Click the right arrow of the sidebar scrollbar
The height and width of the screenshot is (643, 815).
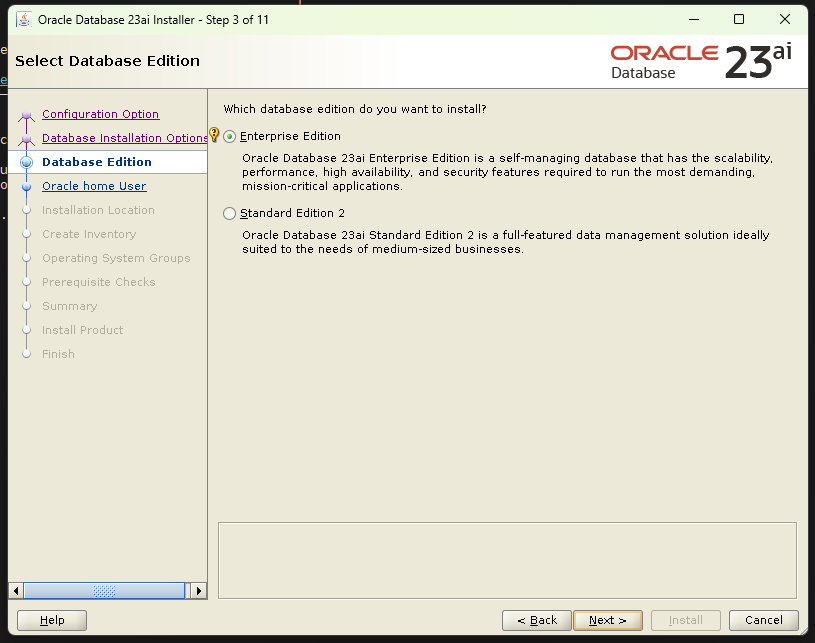[x=198, y=590]
